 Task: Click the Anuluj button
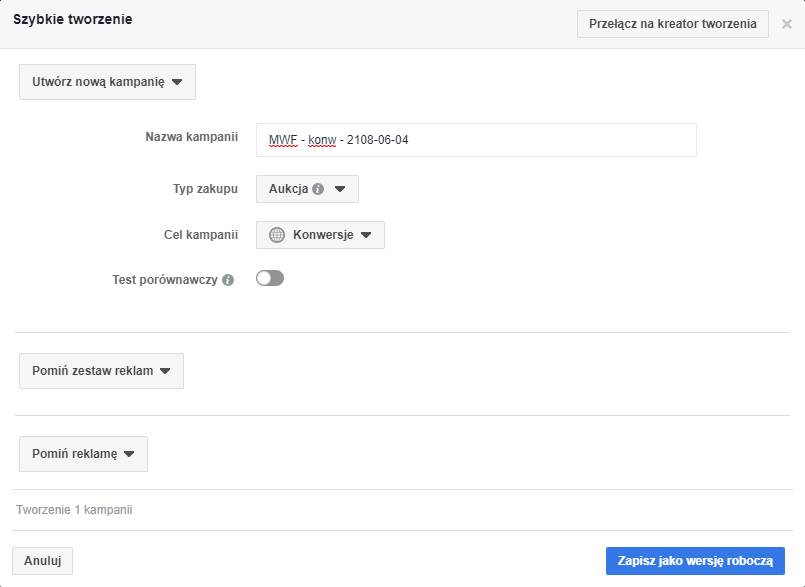tap(42, 561)
